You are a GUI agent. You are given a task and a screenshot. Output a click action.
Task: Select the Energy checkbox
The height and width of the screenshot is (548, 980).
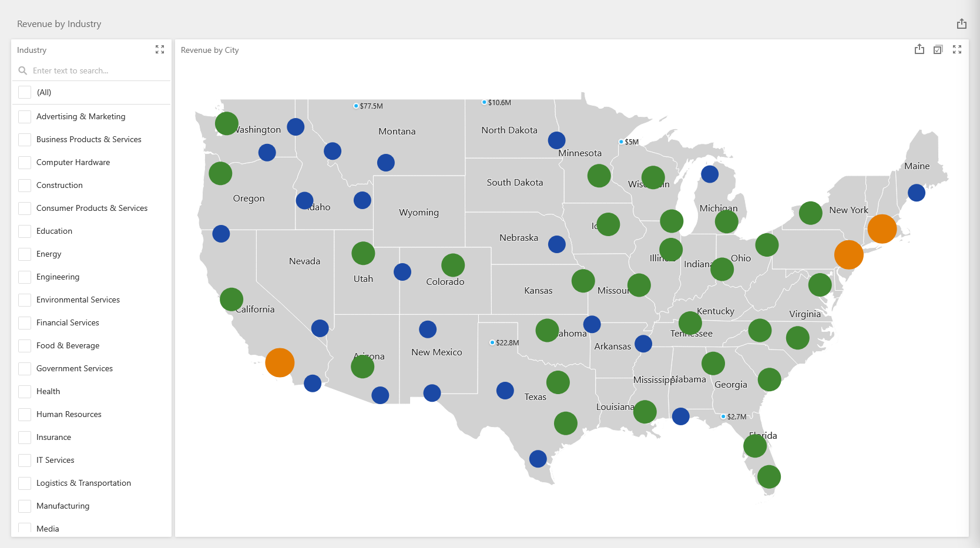25,254
